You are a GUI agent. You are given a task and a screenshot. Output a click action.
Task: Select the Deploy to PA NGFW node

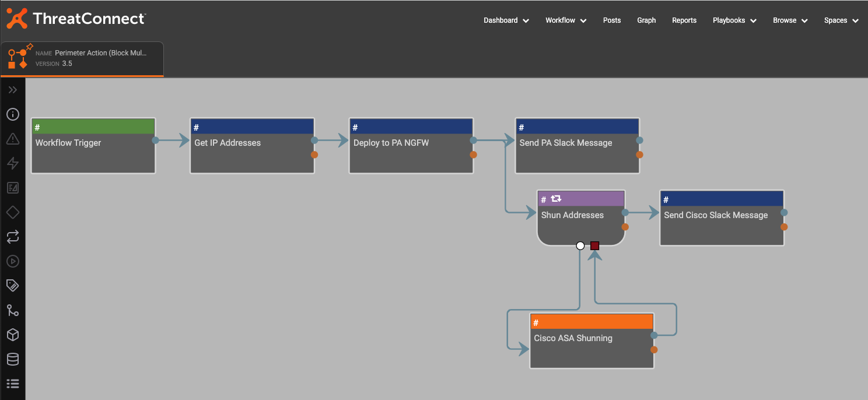pyautogui.click(x=411, y=146)
